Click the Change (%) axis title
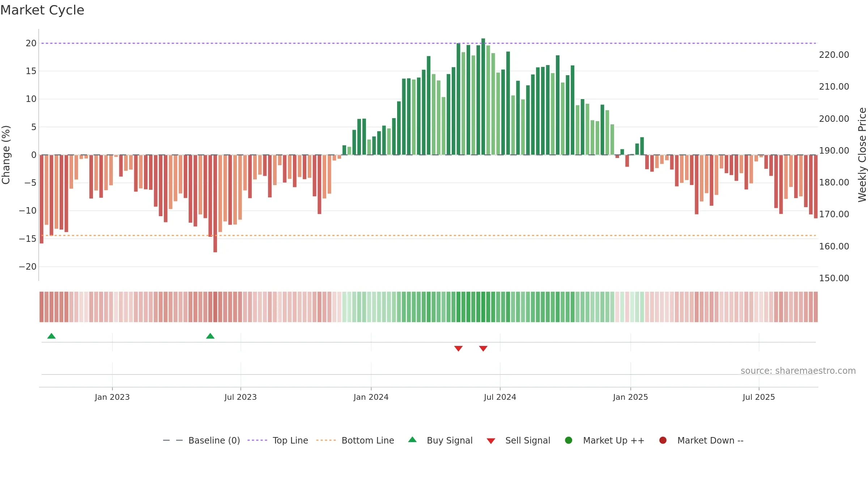The width and height of the screenshot is (868, 488). (6, 155)
